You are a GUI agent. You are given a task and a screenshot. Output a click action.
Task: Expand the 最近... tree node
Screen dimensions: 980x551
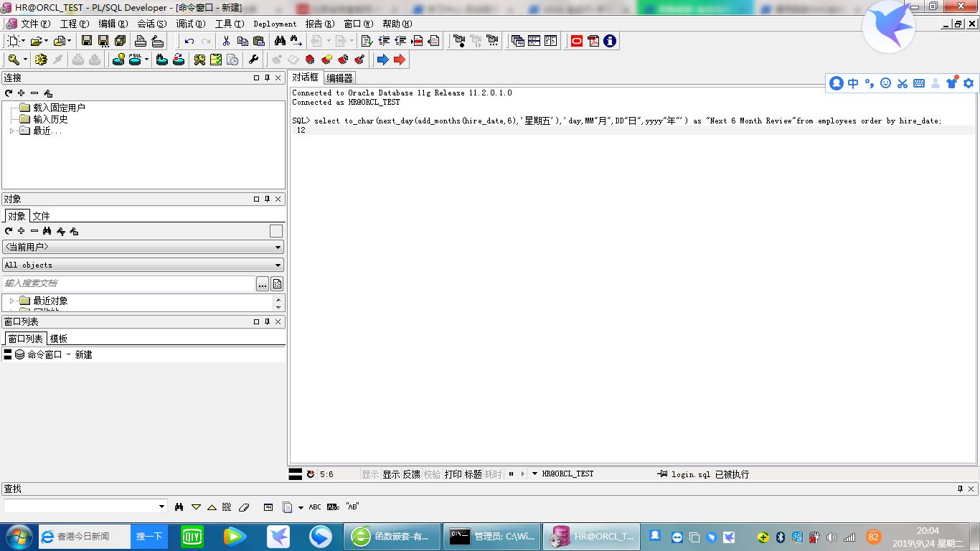pos(12,131)
